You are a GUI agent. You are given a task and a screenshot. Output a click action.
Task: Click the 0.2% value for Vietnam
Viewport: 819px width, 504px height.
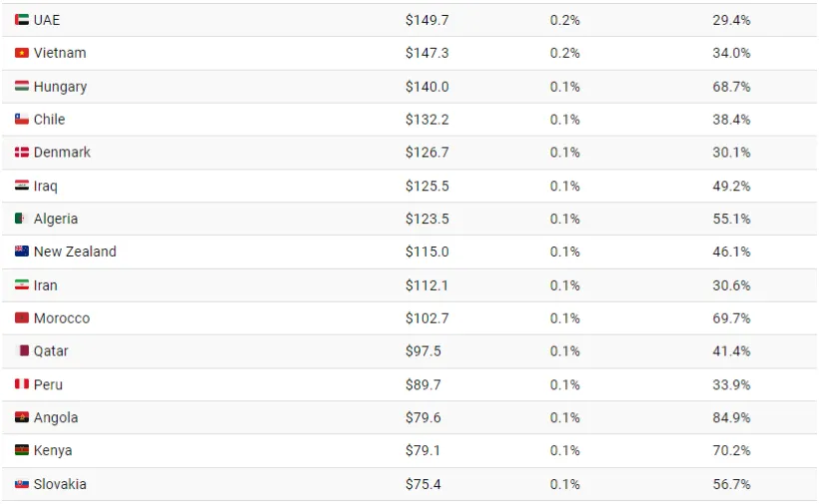[x=564, y=53]
